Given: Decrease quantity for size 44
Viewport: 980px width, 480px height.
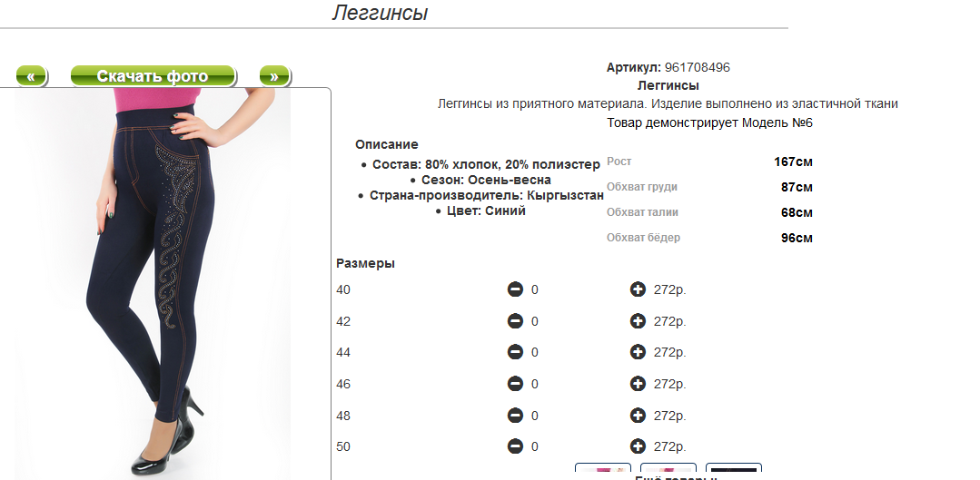Looking at the screenshot, I should 515,353.
